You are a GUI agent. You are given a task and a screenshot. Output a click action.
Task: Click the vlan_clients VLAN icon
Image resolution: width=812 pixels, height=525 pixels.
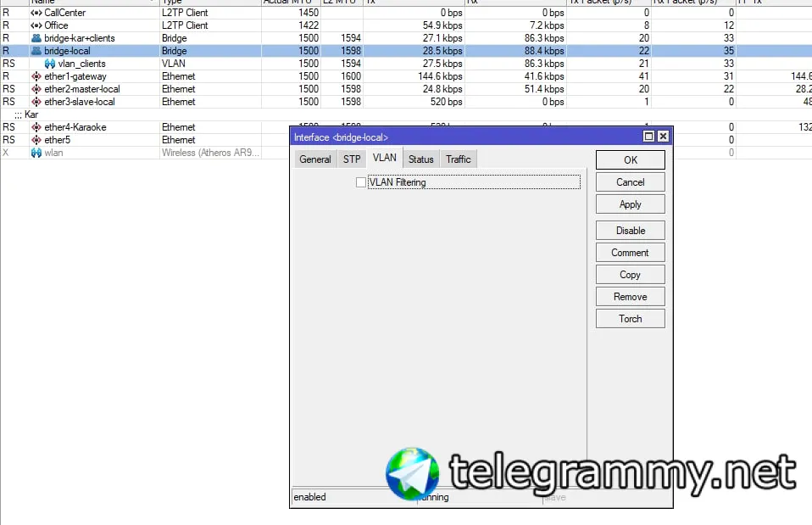pos(50,64)
